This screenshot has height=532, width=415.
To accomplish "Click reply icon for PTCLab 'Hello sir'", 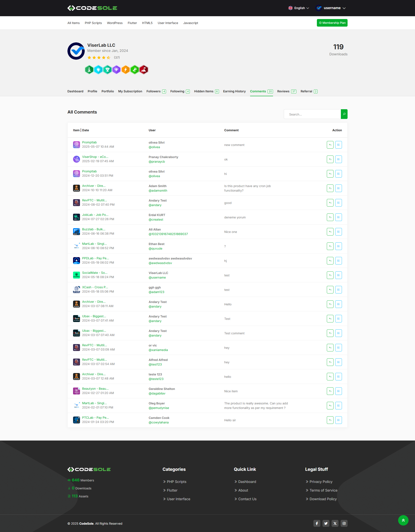I will point(330,420).
